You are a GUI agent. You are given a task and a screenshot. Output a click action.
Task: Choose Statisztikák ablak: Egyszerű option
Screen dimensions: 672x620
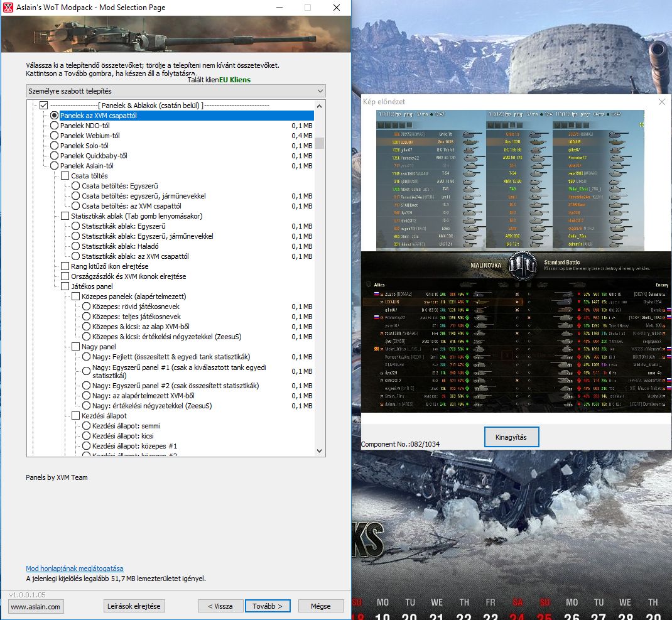[76, 226]
